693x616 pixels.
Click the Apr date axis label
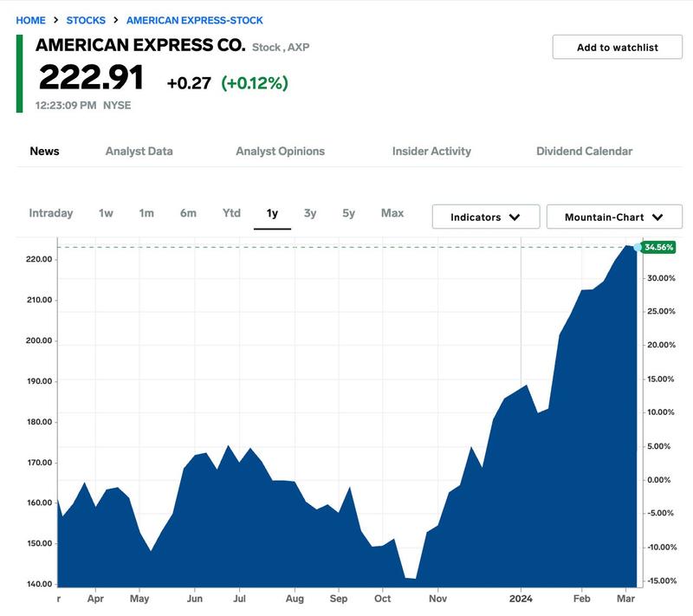95,599
